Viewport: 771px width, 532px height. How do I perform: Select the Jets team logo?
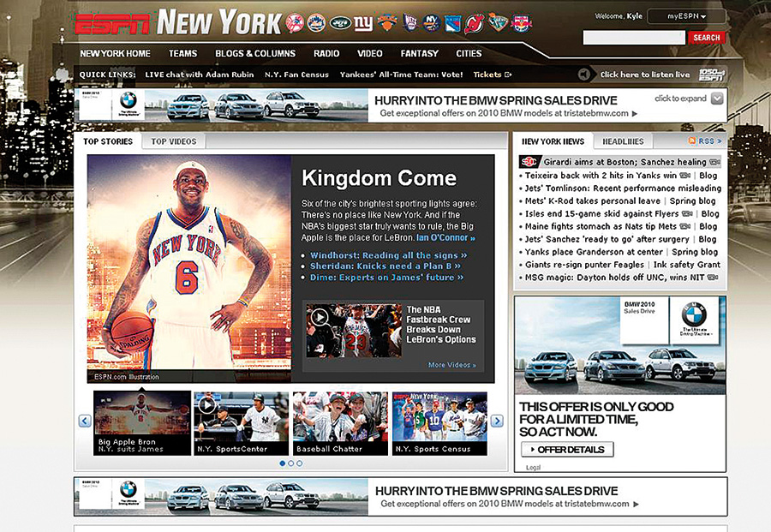coord(340,23)
